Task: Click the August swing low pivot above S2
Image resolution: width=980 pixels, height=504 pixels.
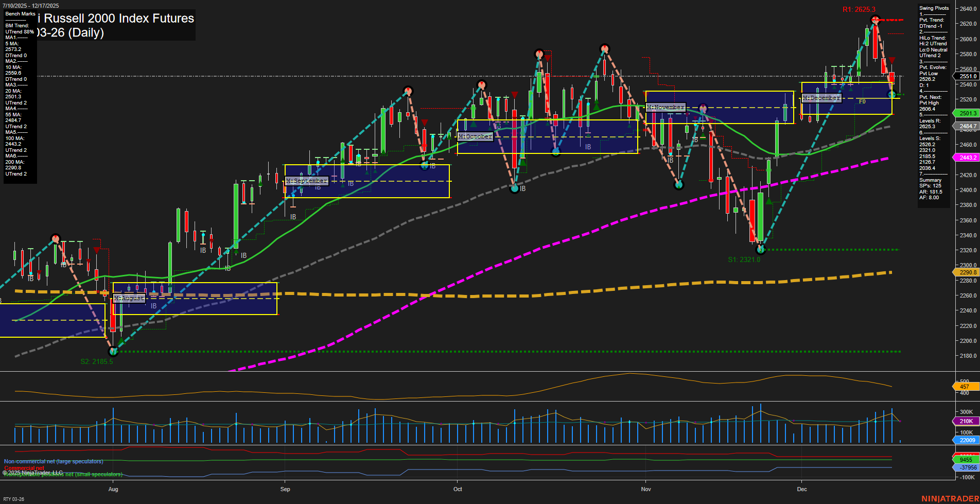Action: click(114, 352)
